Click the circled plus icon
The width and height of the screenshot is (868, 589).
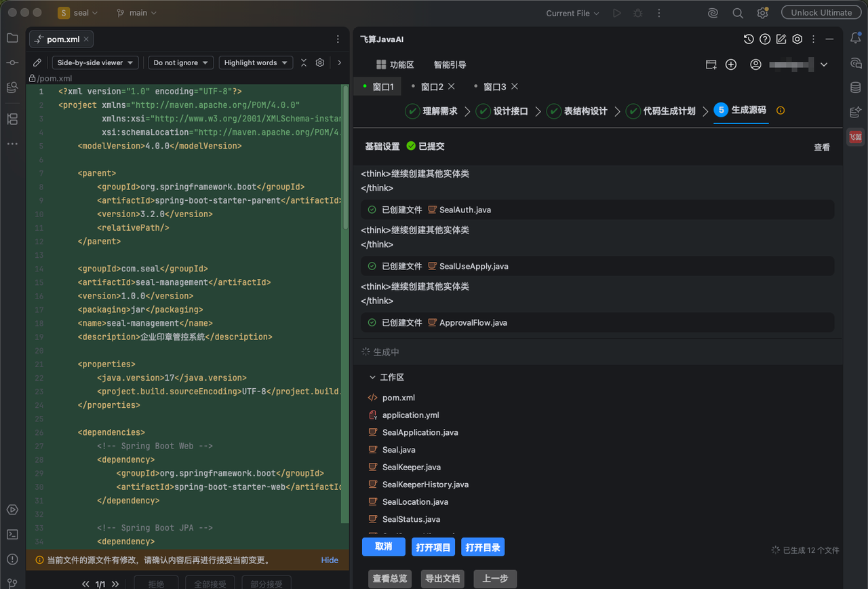coord(731,64)
